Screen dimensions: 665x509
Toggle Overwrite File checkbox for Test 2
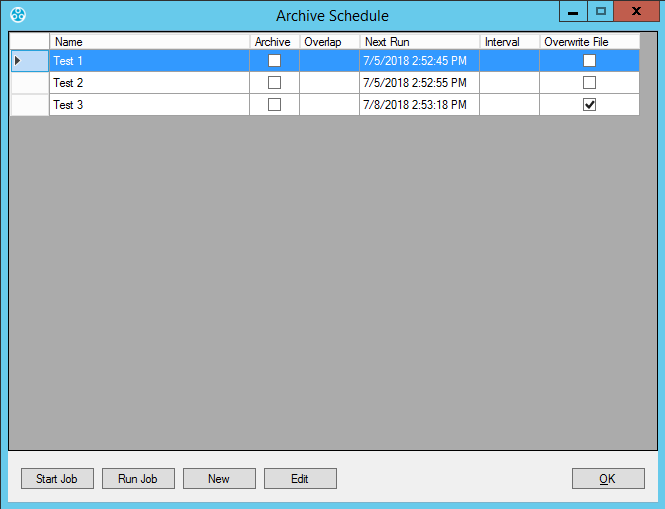pyautogui.click(x=589, y=83)
